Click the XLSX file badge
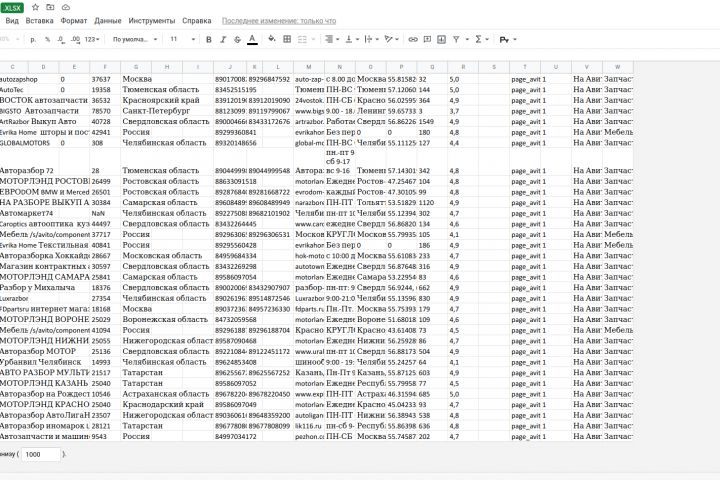Viewport: 720px width, 480px height. [12, 7]
